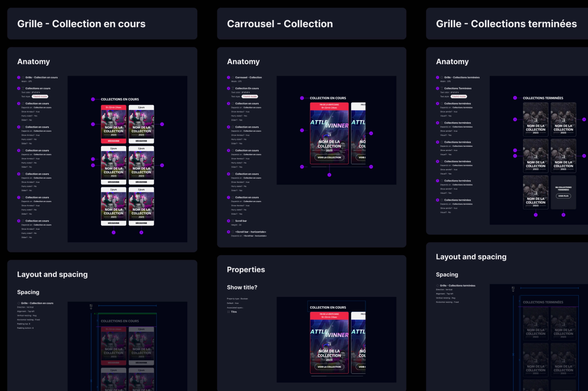Screen dimensions: 588x391
Task: Click the Default : true text
Action: coord(233,303)
